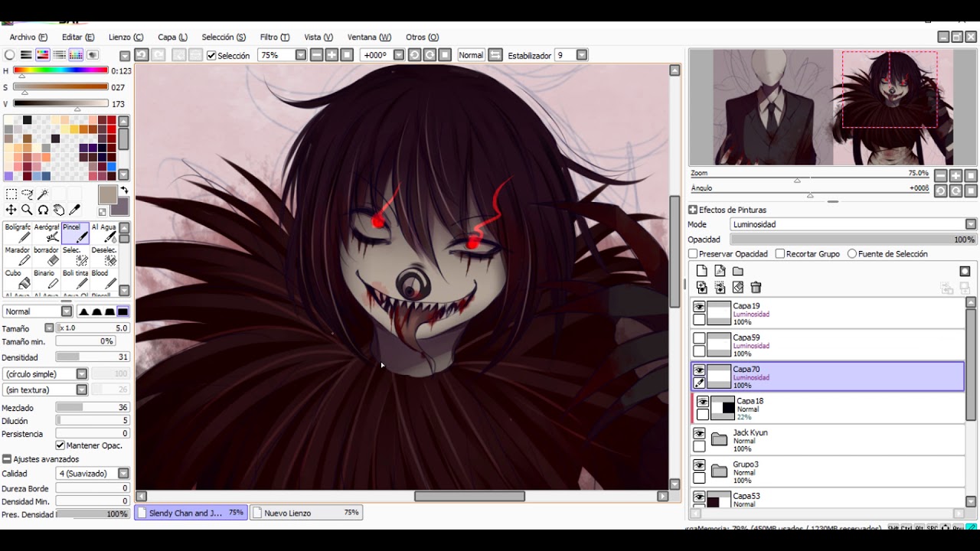The image size is (980, 551).
Task: Create a new linework layer
Action: 720,271
